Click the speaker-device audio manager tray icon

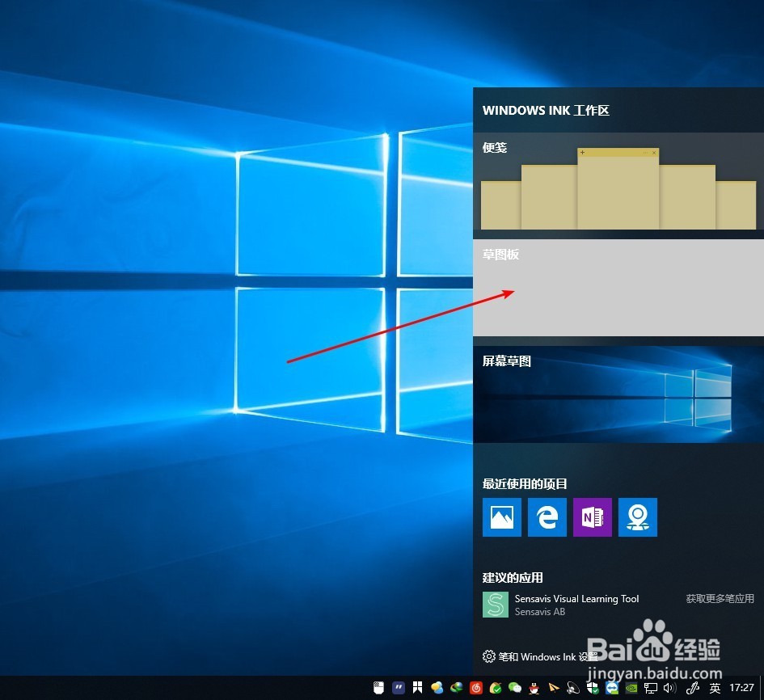coord(573,688)
